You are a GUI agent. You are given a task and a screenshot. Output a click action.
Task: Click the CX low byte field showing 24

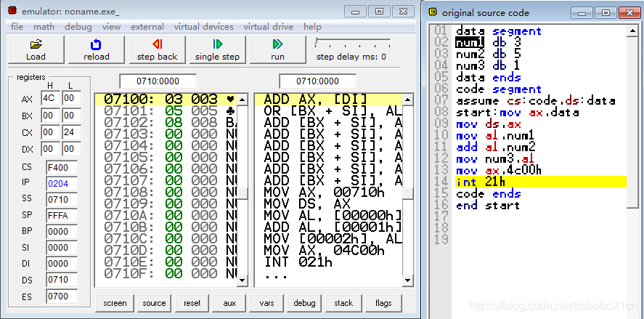71,132
